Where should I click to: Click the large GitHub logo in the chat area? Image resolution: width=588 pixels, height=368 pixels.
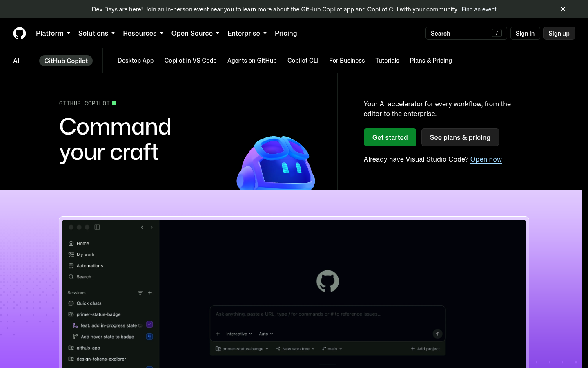click(x=327, y=281)
